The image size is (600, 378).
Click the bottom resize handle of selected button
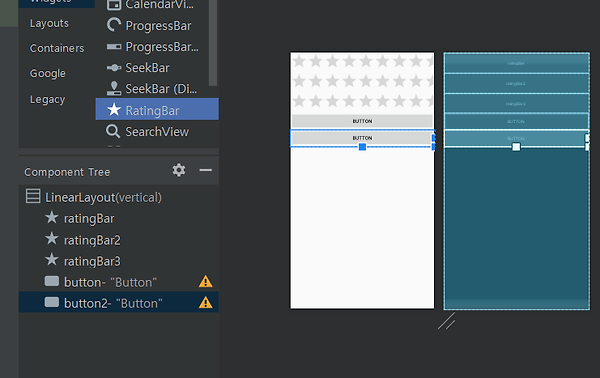[x=362, y=147]
